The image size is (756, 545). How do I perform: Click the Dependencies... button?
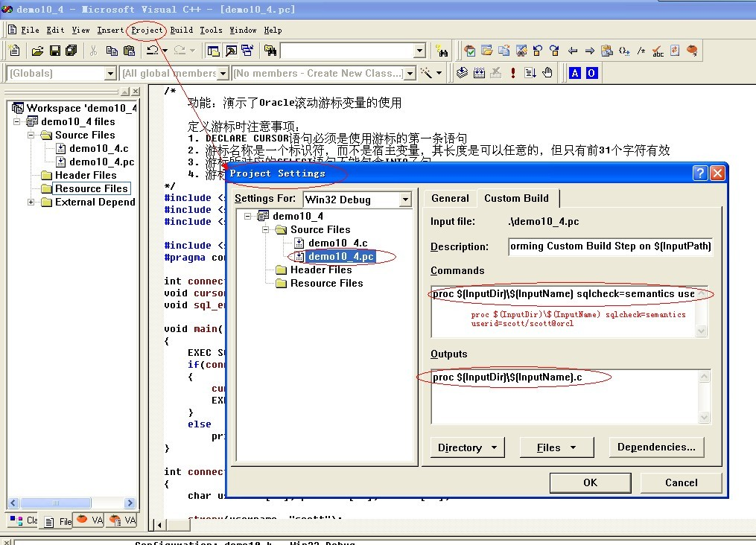click(656, 447)
